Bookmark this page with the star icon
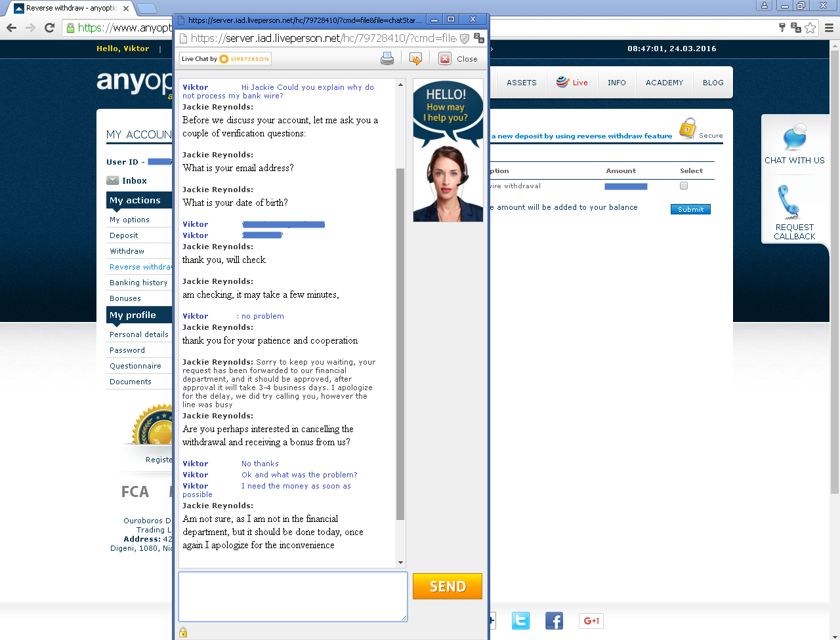Viewport: 840px width, 640px height. (810, 28)
